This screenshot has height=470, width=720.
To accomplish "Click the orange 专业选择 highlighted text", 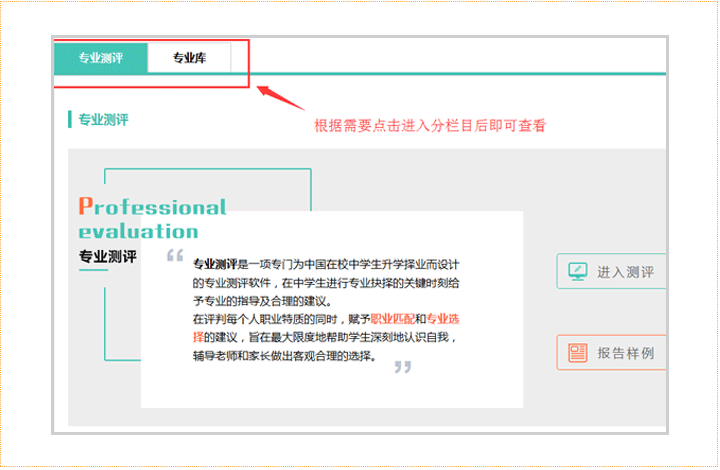I will coord(442,319).
